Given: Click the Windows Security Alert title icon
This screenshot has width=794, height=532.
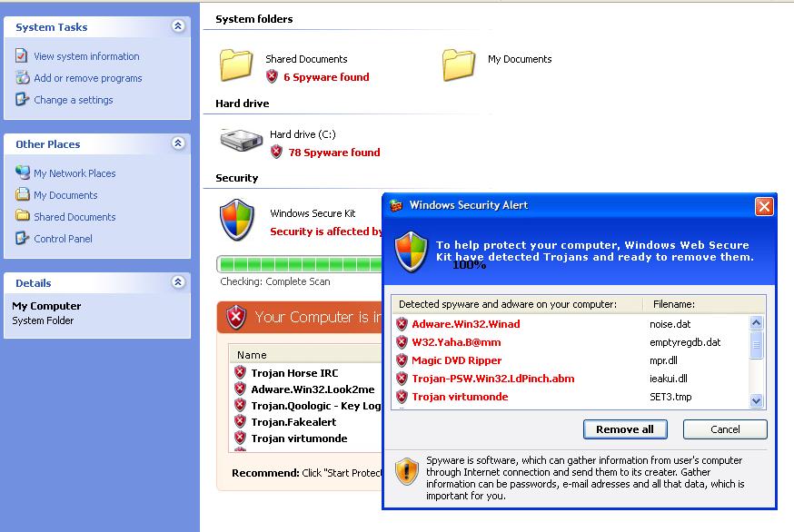Looking at the screenshot, I should pyautogui.click(x=396, y=205).
